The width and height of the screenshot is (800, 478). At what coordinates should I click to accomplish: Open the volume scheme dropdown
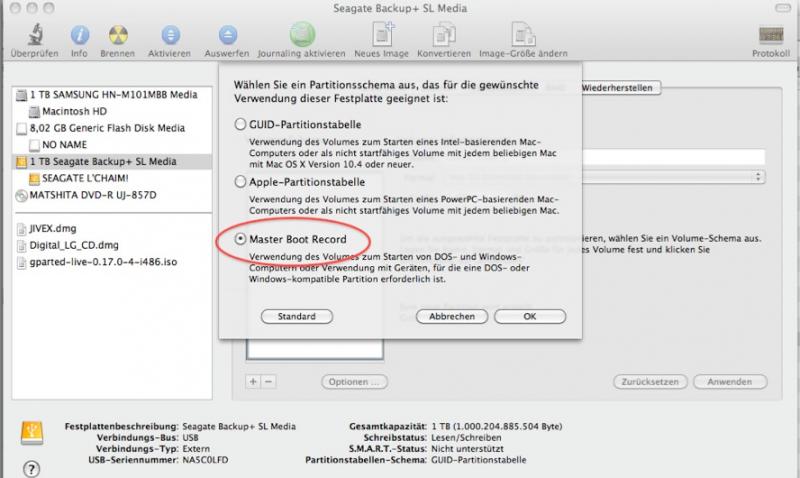(x=758, y=176)
